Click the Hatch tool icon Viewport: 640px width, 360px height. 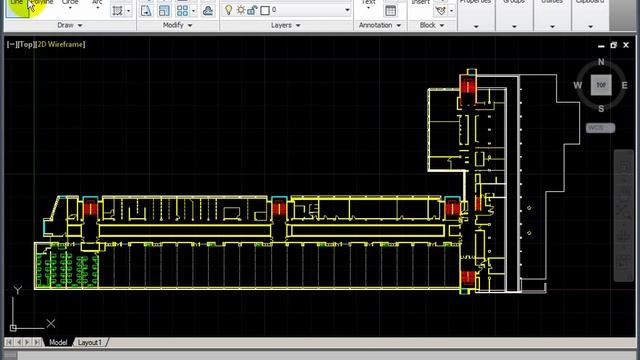tap(118, 11)
